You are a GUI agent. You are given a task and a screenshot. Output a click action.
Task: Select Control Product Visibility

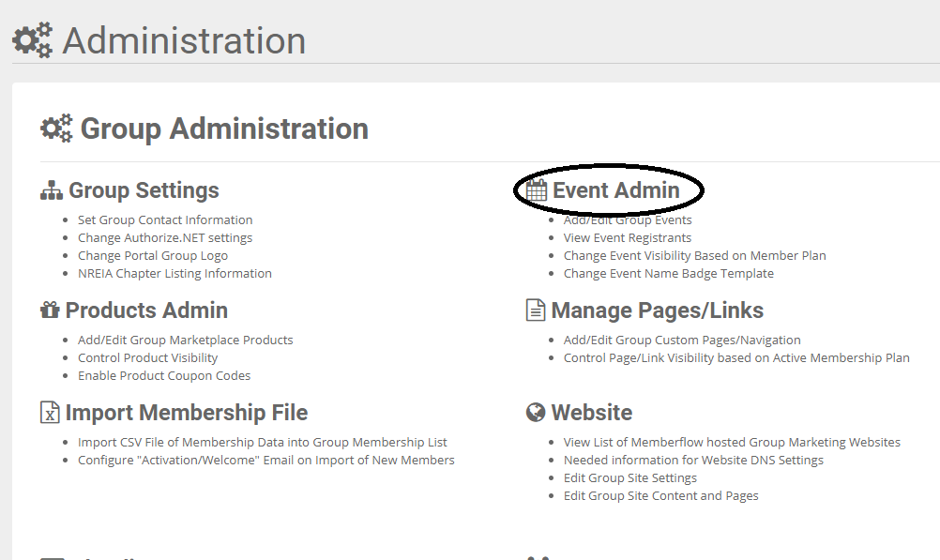pyautogui.click(x=147, y=357)
